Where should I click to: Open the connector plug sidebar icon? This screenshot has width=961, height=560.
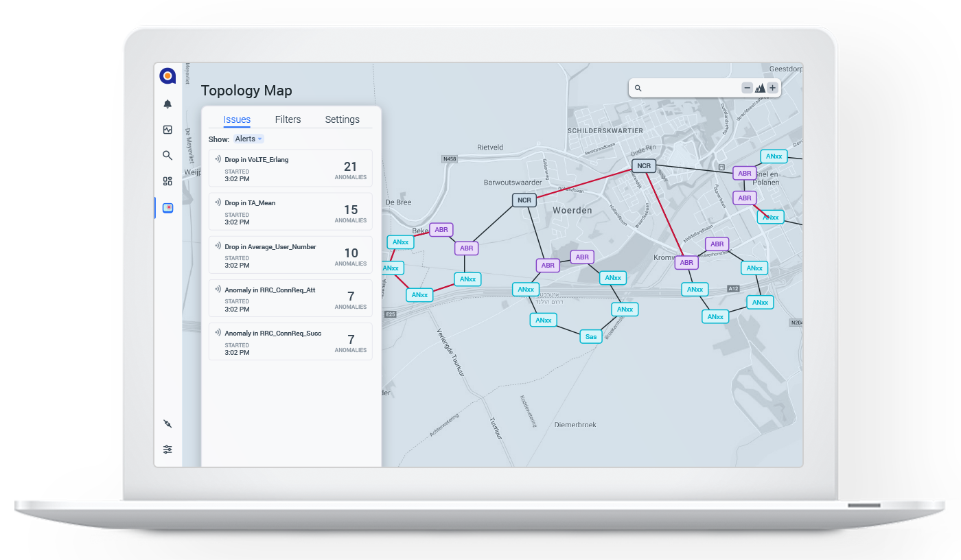point(167,423)
